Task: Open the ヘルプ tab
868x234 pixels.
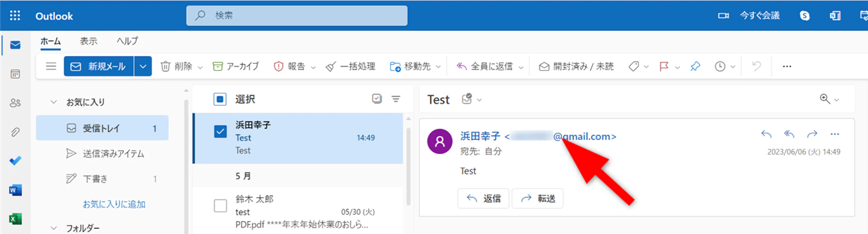Action: coord(127,41)
